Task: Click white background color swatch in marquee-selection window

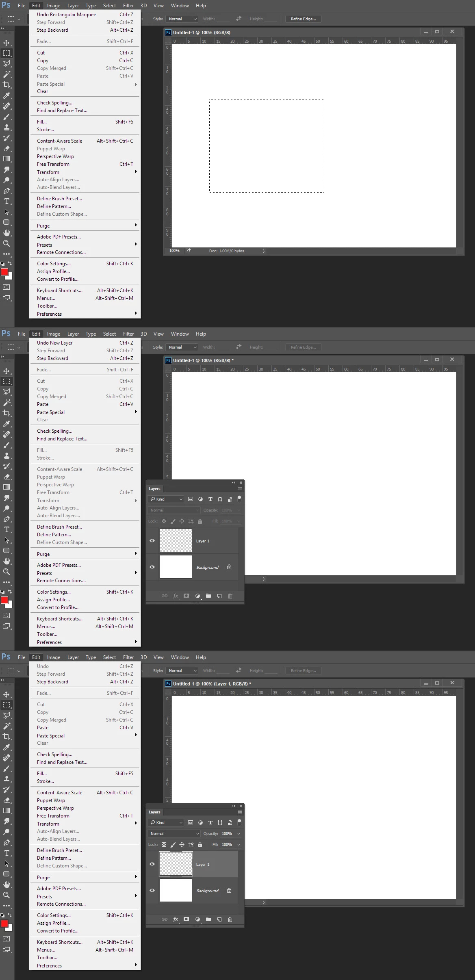Action: [10, 277]
